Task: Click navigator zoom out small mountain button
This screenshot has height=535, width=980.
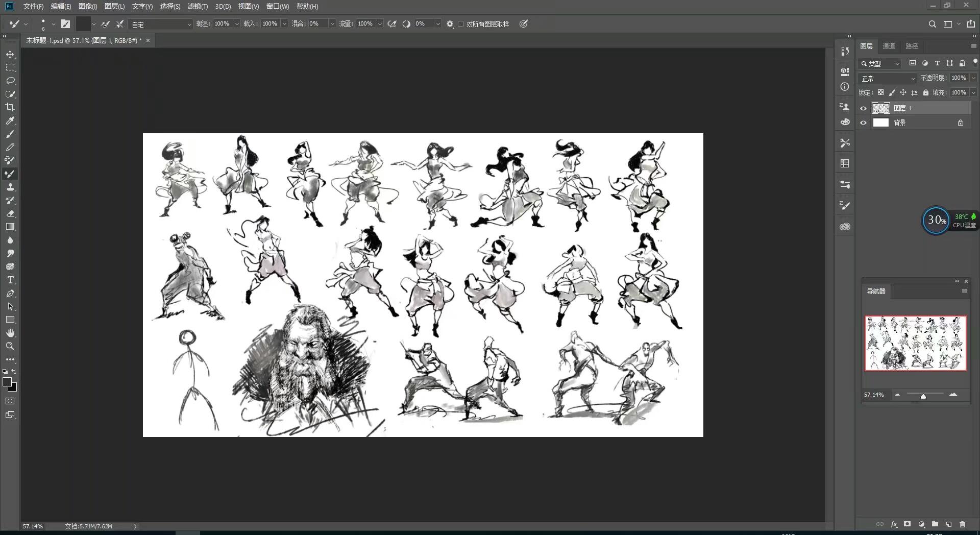Action: point(897,395)
